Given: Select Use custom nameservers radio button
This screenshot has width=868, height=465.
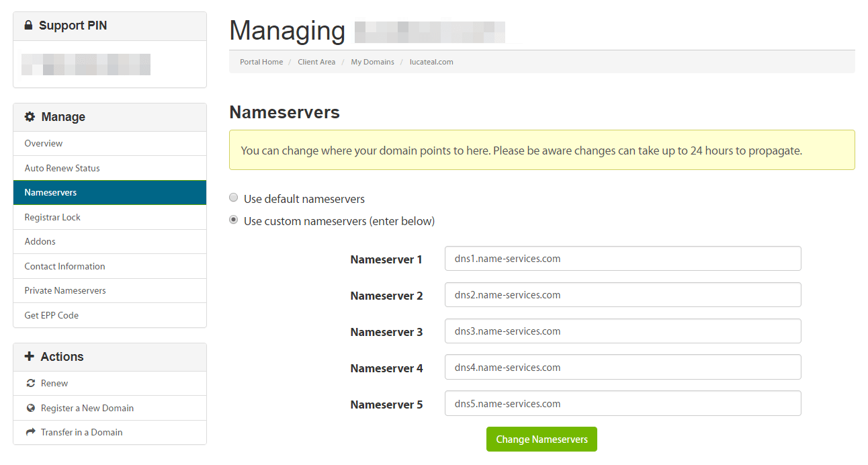Looking at the screenshot, I should click(x=234, y=220).
